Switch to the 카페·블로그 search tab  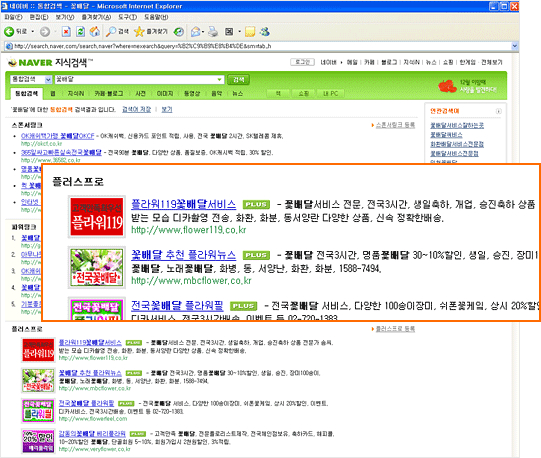109,94
